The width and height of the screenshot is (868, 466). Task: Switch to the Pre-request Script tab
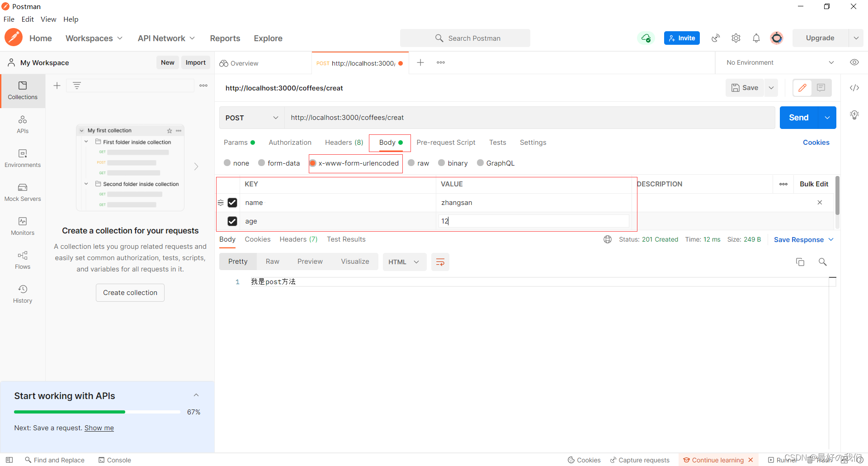pos(446,143)
